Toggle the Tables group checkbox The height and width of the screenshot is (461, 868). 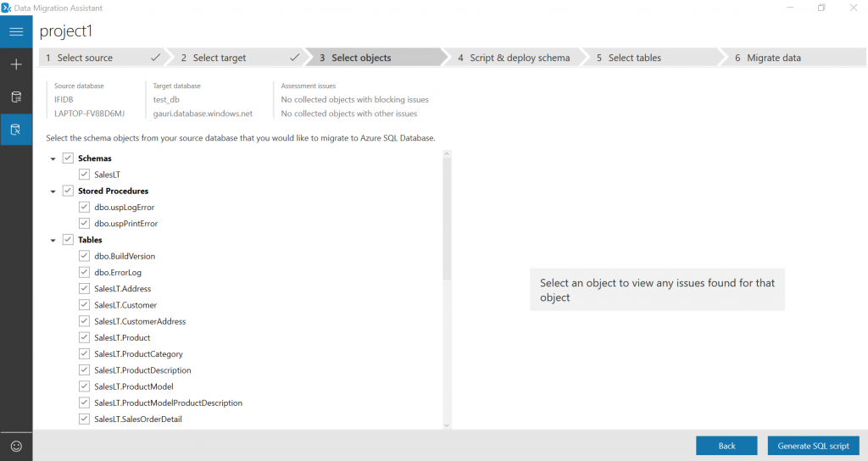coord(68,240)
